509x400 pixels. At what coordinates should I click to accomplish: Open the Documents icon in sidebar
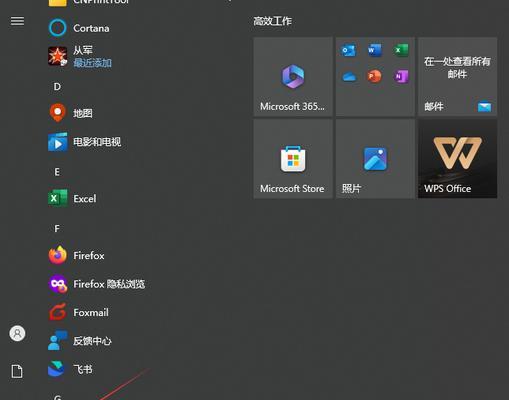[x=17, y=371]
